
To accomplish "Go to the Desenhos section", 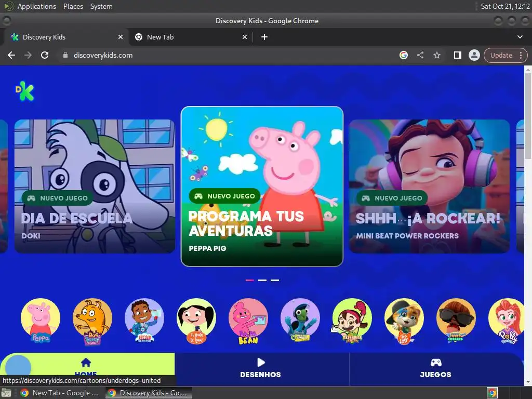I will pyautogui.click(x=261, y=368).
